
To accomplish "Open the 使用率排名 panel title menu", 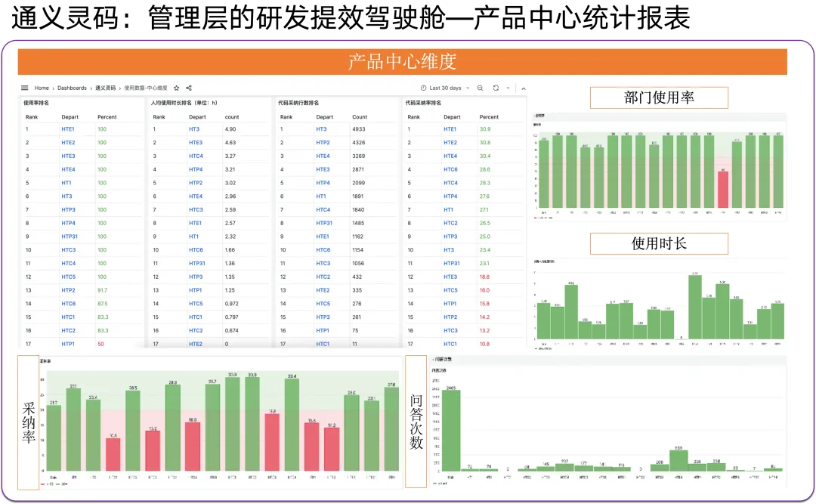I will point(36,103).
